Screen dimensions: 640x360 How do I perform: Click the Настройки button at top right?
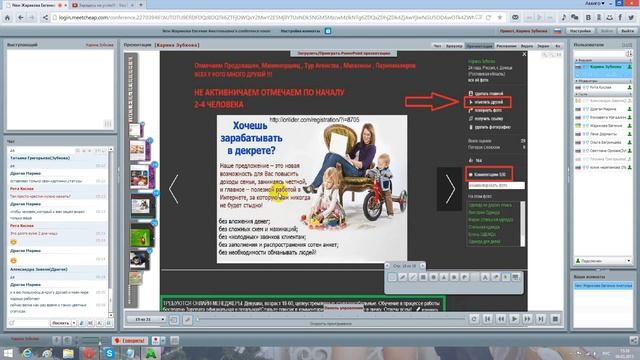click(x=580, y=31)
